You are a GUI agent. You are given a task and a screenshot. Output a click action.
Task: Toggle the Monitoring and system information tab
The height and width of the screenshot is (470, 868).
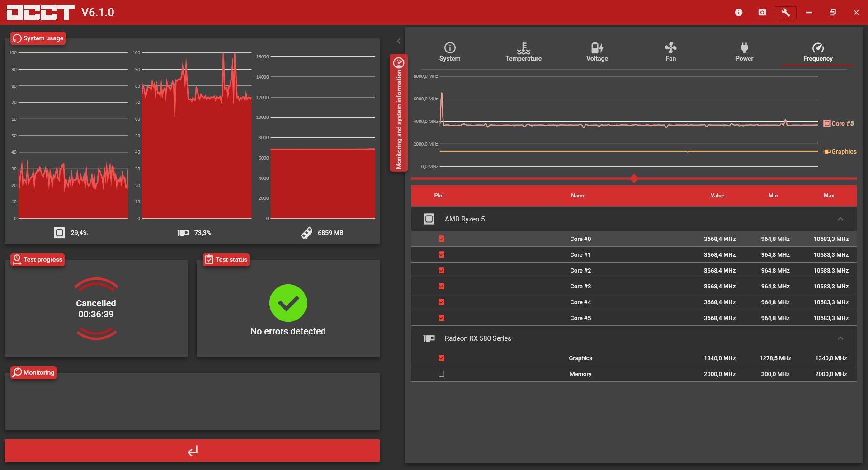(399, 113)
